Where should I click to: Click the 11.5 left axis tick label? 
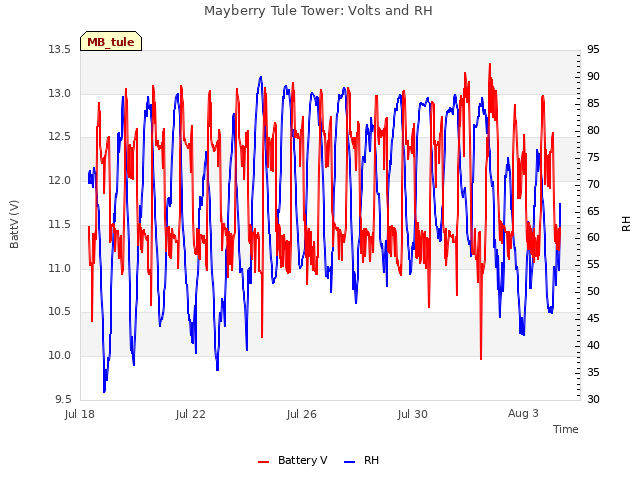[60, 224]
